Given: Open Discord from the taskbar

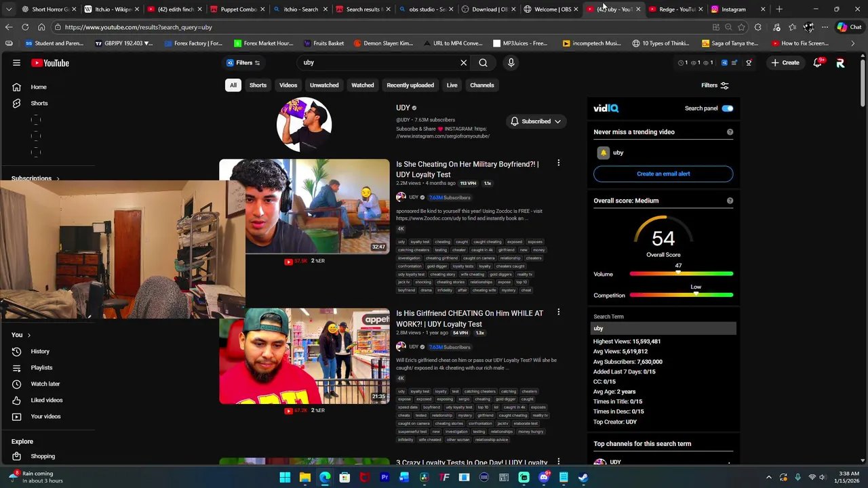Looking at the screenshot, I should coord(543,477).
